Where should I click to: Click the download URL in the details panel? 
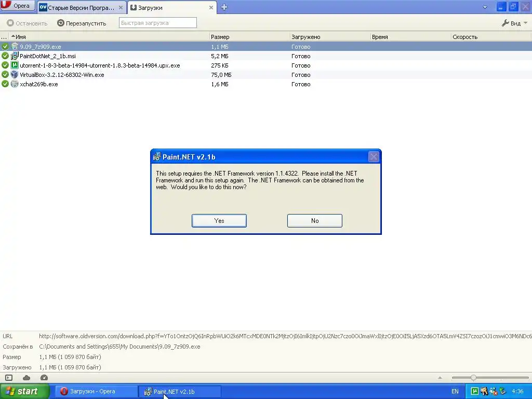tap(285, 336)
